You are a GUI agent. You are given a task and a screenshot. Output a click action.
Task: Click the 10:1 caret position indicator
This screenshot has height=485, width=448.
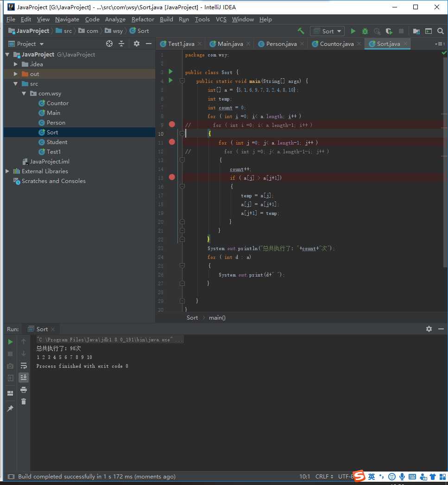click(x=304, y=476)
